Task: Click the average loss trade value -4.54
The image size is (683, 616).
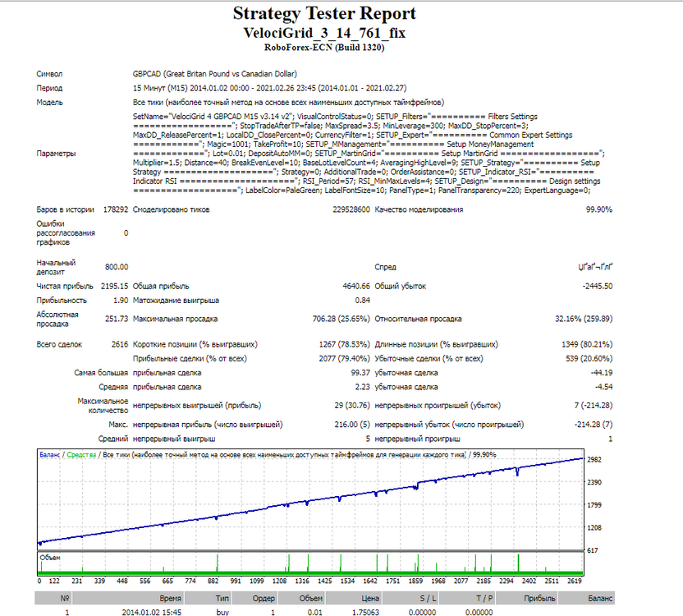Action: click(x=603, y=387)
